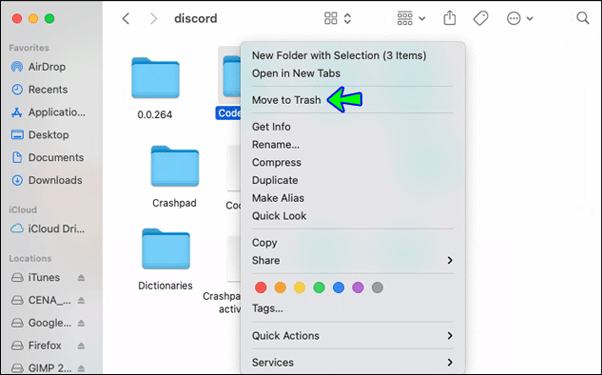Viewport: 602px width, 375px height.
Task: Open Desktop in the sidebar
Action: click(x=48, y=135)
